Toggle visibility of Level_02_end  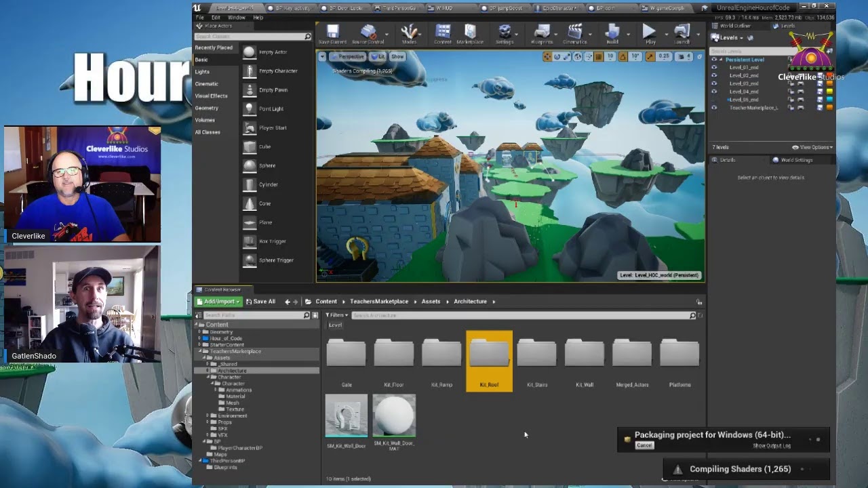713,75
